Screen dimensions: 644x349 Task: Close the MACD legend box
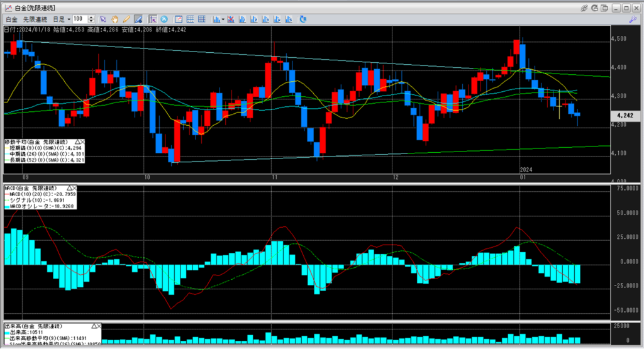tap(74, 188)
